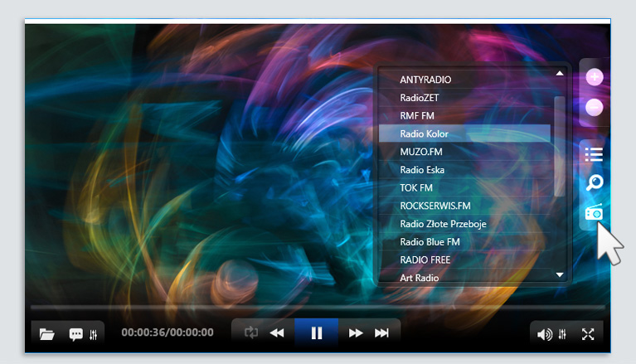This screenshot has width=636, height=364.
Task: Select the RadioZET station
Action: click(x=464, y=98)
